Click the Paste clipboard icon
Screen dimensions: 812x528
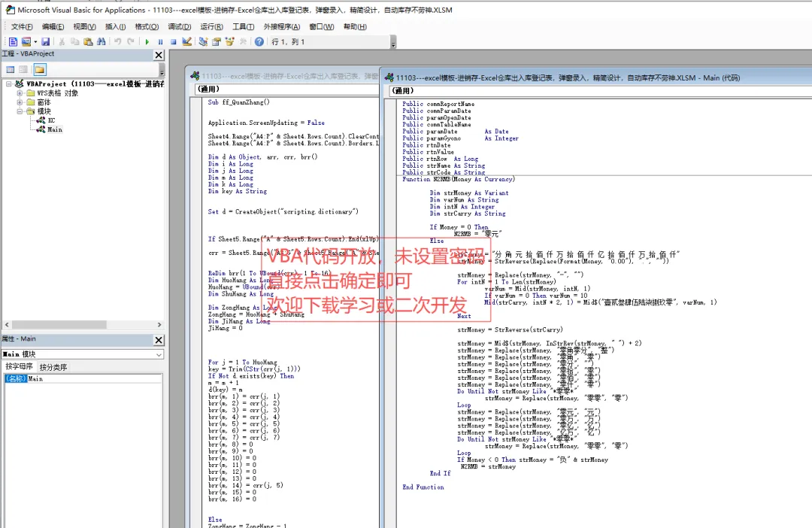[x=88, y=41]
